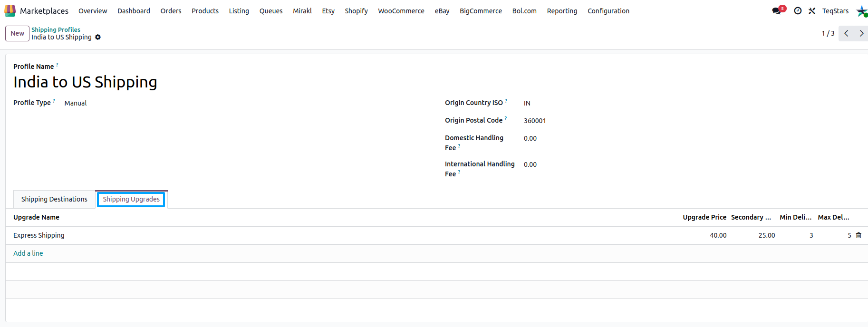Select the Shipping Upgrades tab
This screenshot has width=868, height=327.
point(131,199)
